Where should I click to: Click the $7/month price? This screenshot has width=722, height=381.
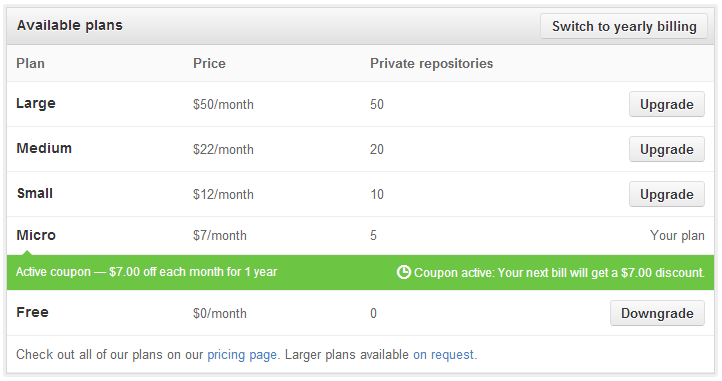[x=220, y=235]
